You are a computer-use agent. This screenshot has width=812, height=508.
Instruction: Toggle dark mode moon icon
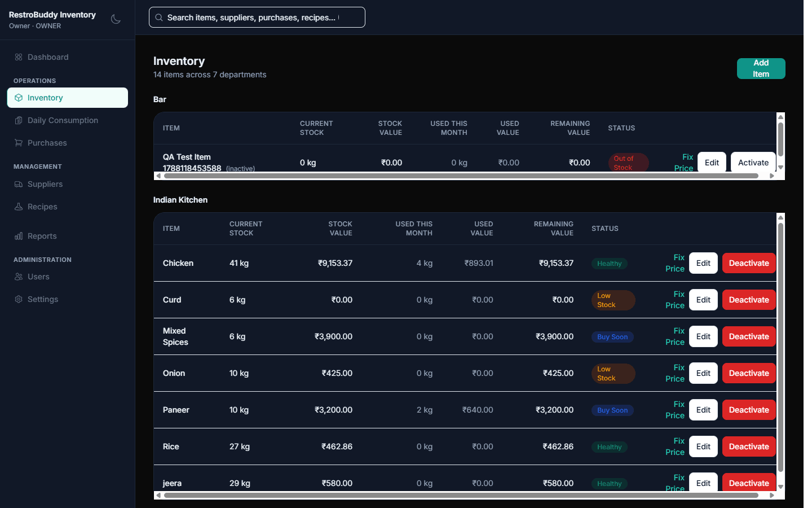tap(116, 19)
